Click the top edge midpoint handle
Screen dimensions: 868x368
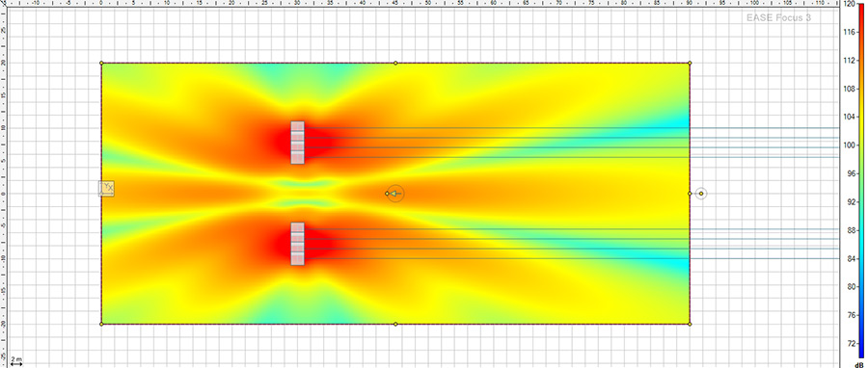pyautogui.click(x=395, y=63)
